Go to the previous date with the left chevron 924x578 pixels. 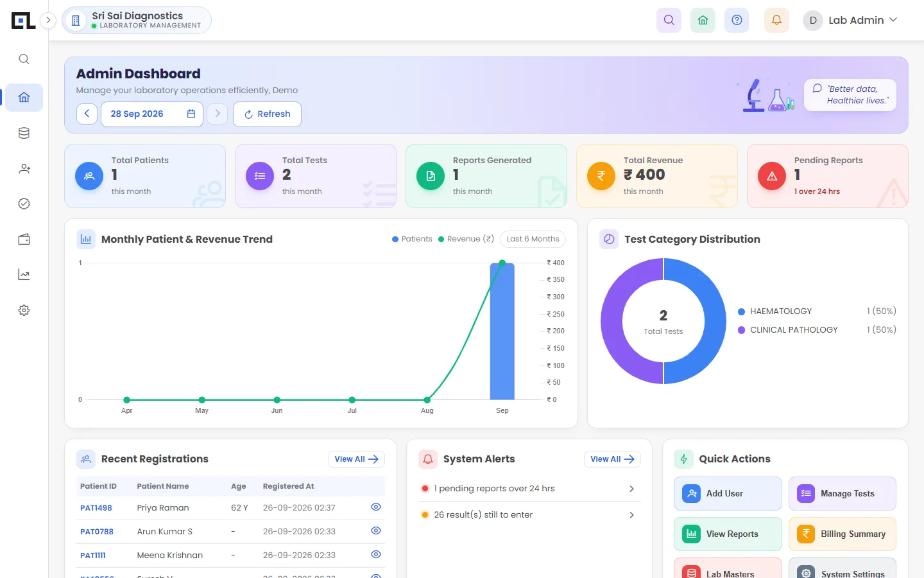(87, 114)
